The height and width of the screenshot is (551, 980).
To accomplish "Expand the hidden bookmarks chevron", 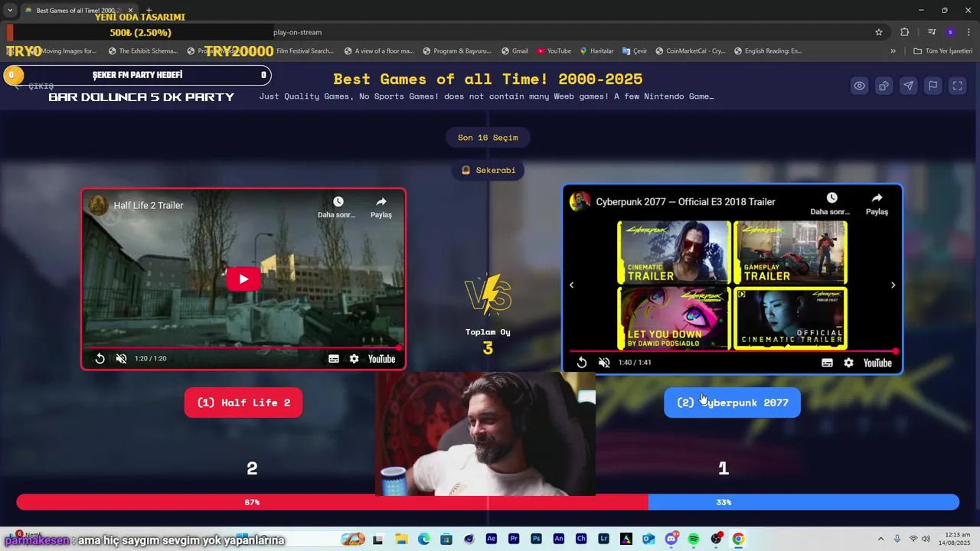I will pos(893,51).
